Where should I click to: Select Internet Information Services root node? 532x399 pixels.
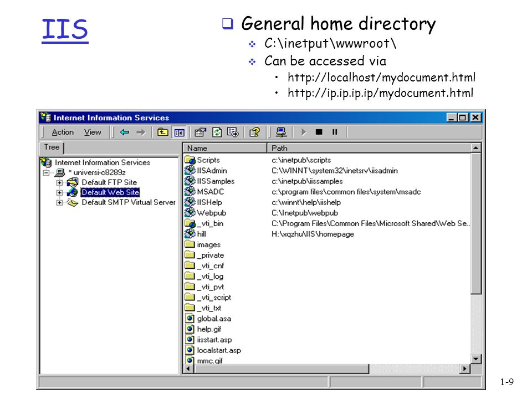[102, 162]
